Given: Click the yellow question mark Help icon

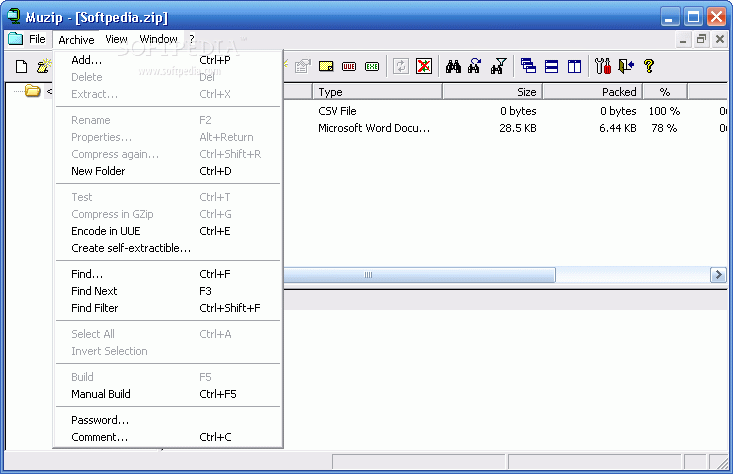Looking at the screenshot, I should [x=649, y=66].
